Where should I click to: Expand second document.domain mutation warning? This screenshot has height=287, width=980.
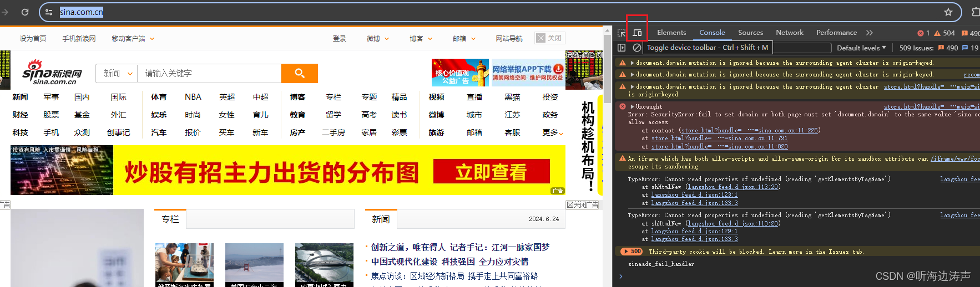click(x=632, y=75)
